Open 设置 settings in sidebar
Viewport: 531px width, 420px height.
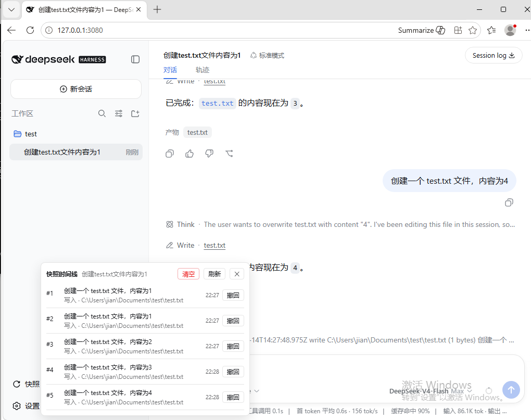point(27,406)
